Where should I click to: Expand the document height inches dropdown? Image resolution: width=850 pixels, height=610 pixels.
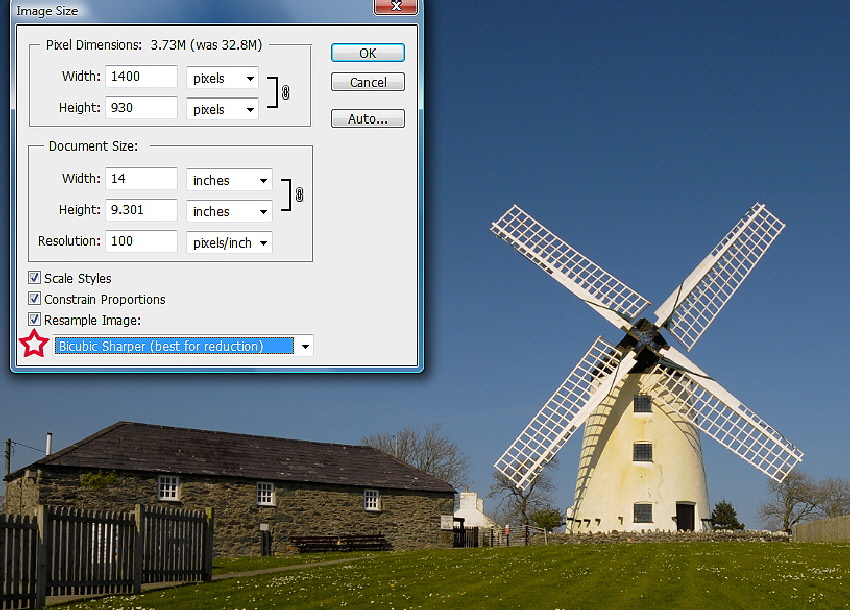click(x=229, y=211)
